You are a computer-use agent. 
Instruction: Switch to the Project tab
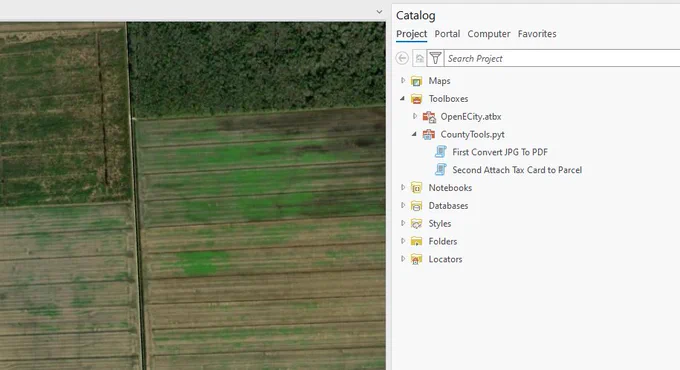(412, 34)
